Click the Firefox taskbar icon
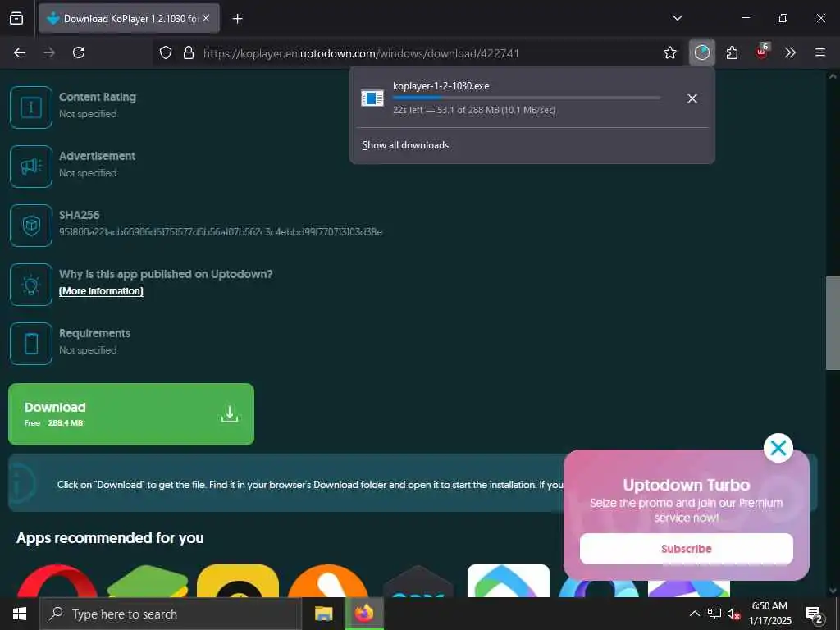The image size is (840, 630). [363, 614]
